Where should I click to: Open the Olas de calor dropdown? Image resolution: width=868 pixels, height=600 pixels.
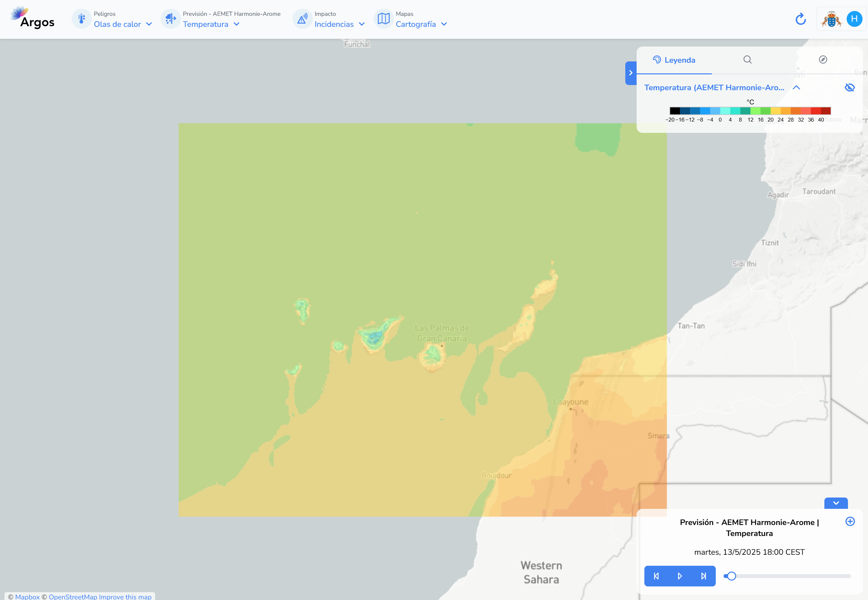(123, 24)
